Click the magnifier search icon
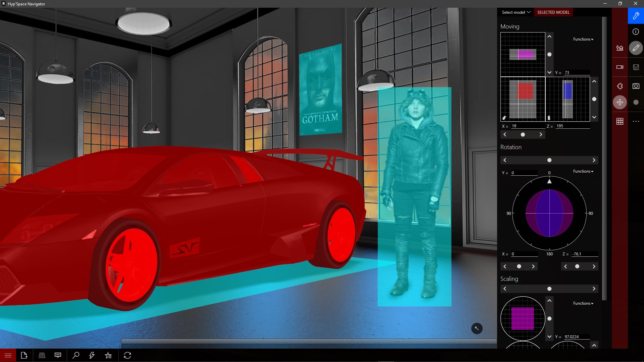Image resolution: width=644 pixels, height=362 pixels. (x=76, y=355)
